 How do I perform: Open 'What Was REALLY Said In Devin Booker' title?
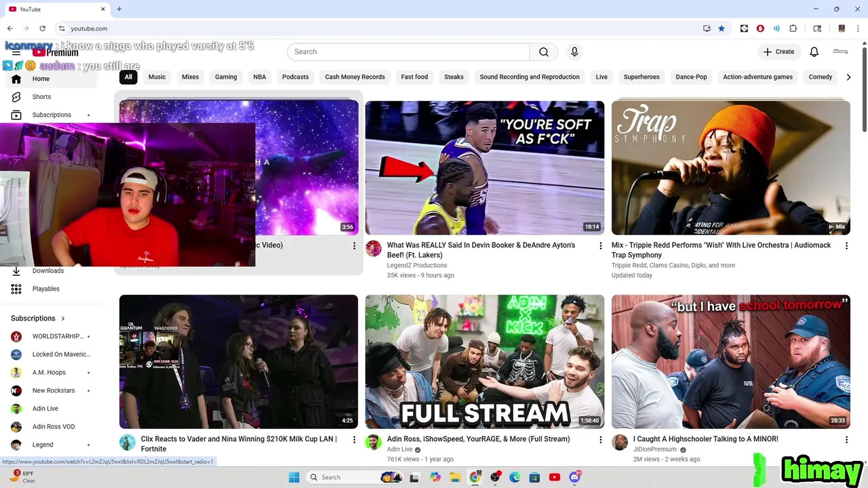click(x=481, y=250)
